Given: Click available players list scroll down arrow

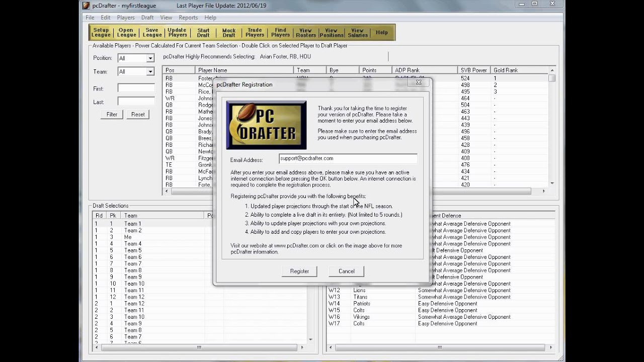Looking at the screenshot, I should pyautogui.click(x=552, y=184).
